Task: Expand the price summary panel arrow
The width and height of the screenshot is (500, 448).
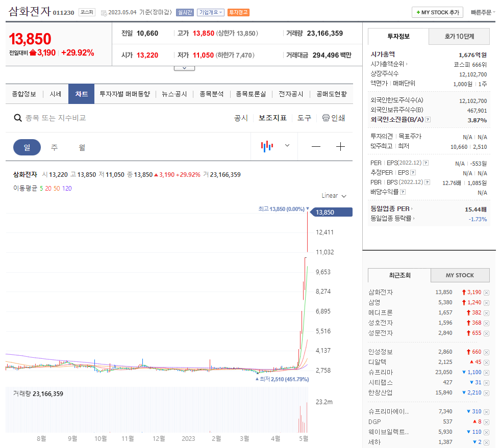Action: pyautogui.click(x=184, y=68)
